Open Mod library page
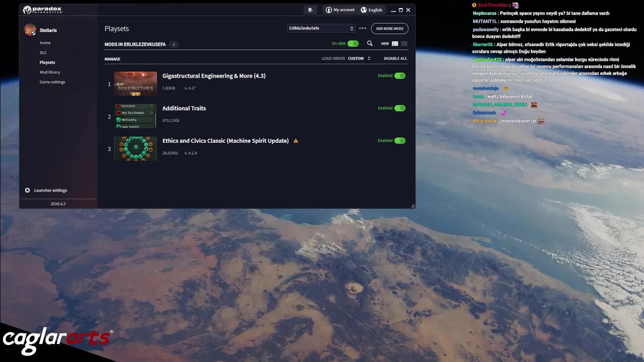 50,72
